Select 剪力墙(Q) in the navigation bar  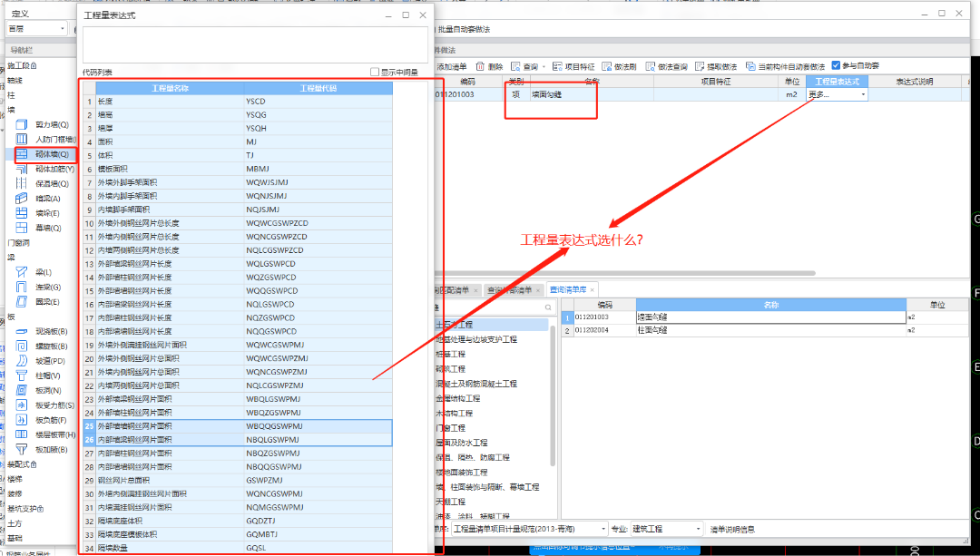tap(51, 125)
